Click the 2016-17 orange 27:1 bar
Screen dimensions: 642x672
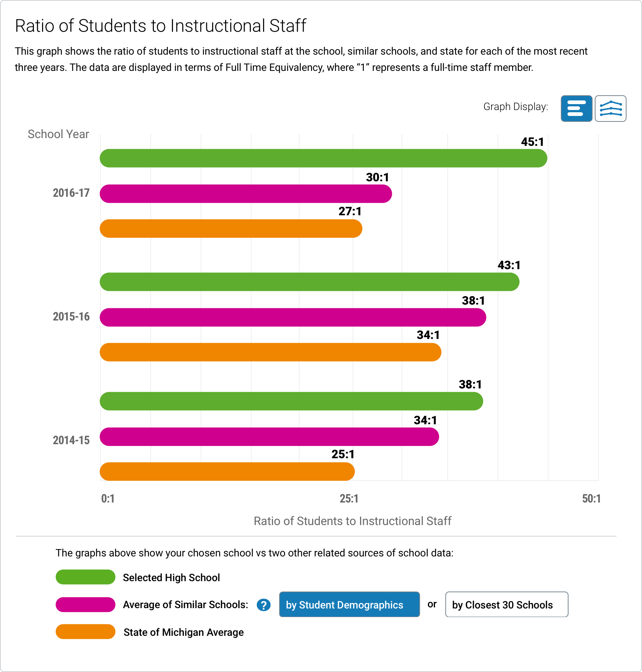[231, 229]
